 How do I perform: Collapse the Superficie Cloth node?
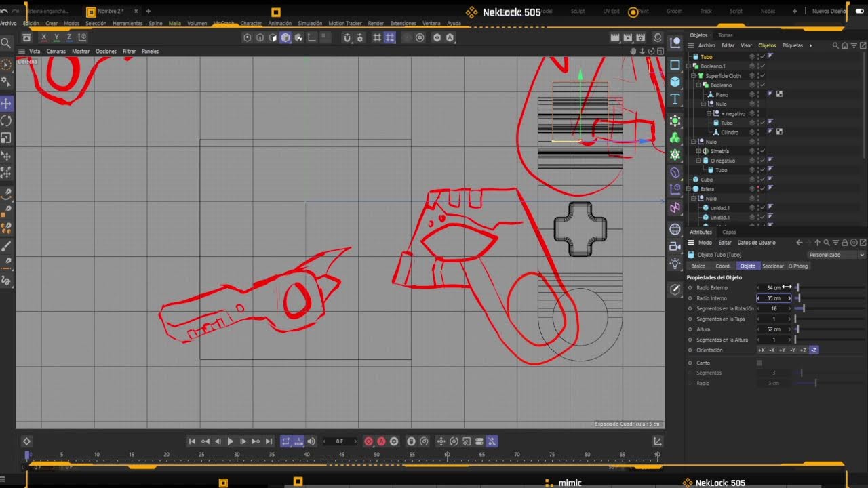(x=694, y=76)
